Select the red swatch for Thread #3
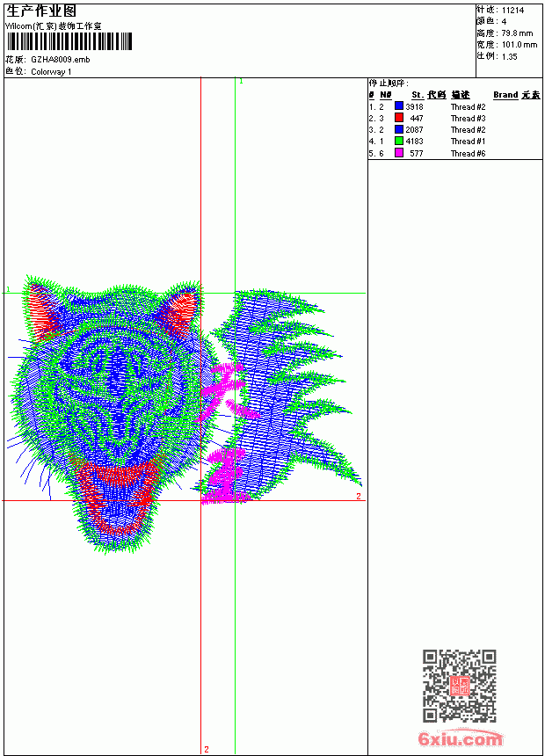This screenshot has height=756, width=545. click(399, 118)
